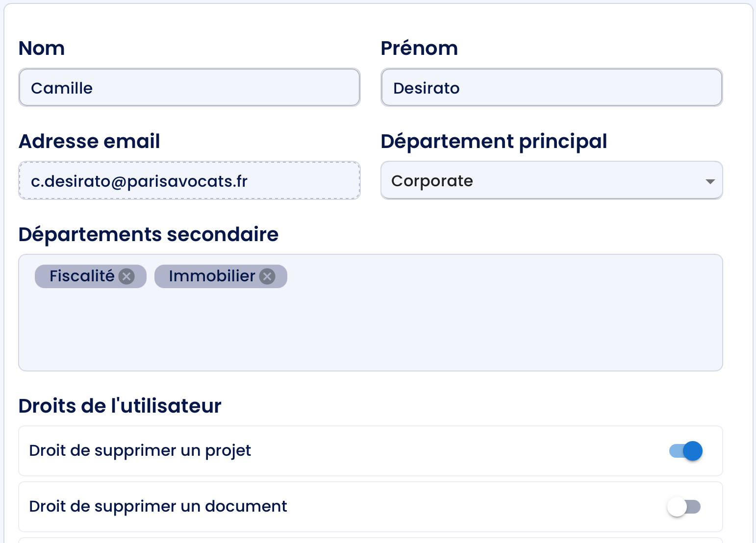Select the Immobilier chip label

[212, 276]
